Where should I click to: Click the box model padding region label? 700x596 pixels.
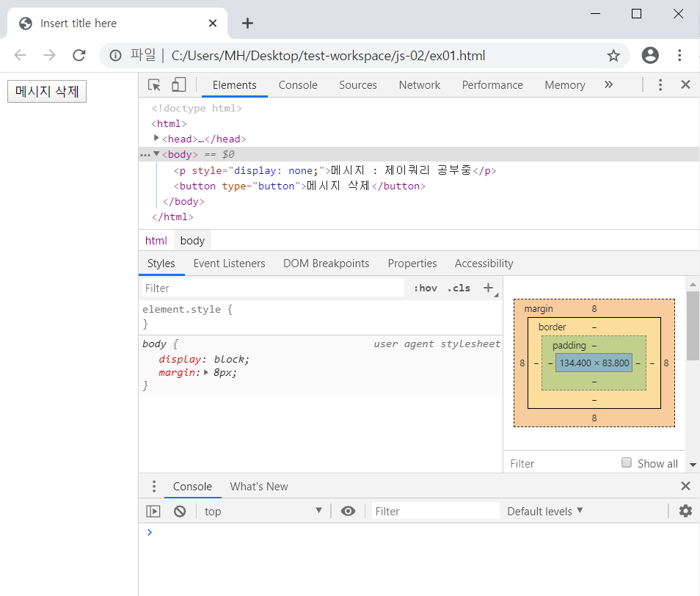click(569, 345)
